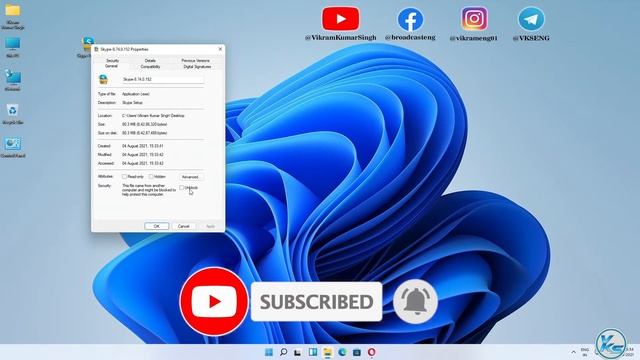This screenshot has height=360, width=640.
Task: Open the Vikram Kumar Singh user folder on desktop
Action: click(13, 16)
